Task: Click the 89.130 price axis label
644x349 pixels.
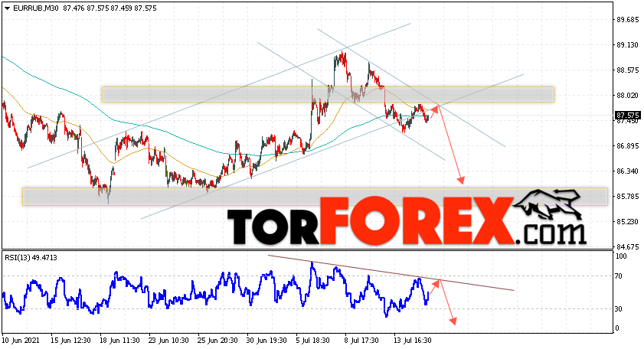Action: click(628, 44)
